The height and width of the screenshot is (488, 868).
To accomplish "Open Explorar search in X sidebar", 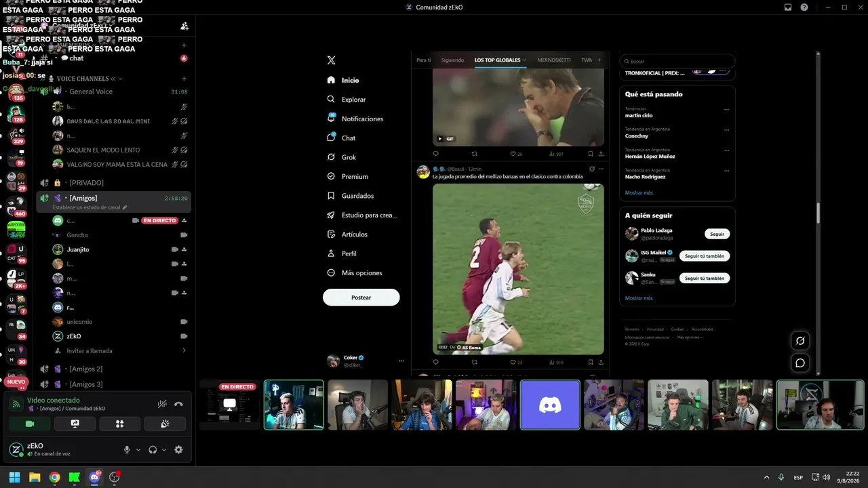I will pyautogui.click(x=347, y=100).
